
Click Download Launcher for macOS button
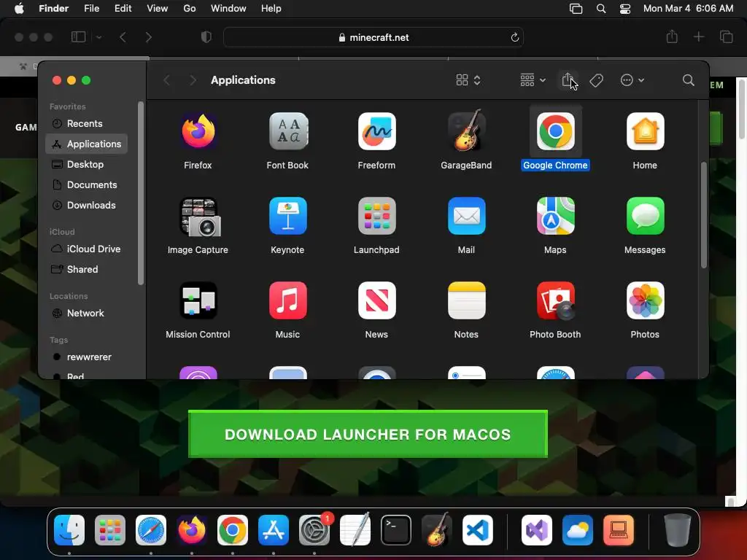[368, 434]
